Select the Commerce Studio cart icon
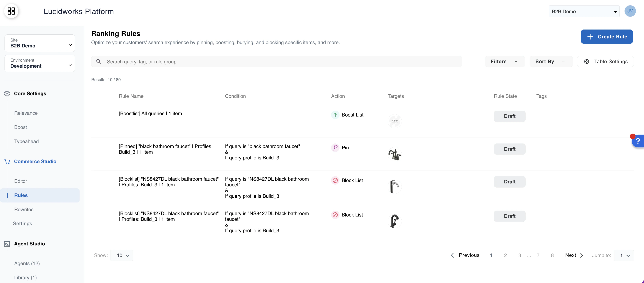The height and width of the screenshot is (283, 644). click(7, 161)
